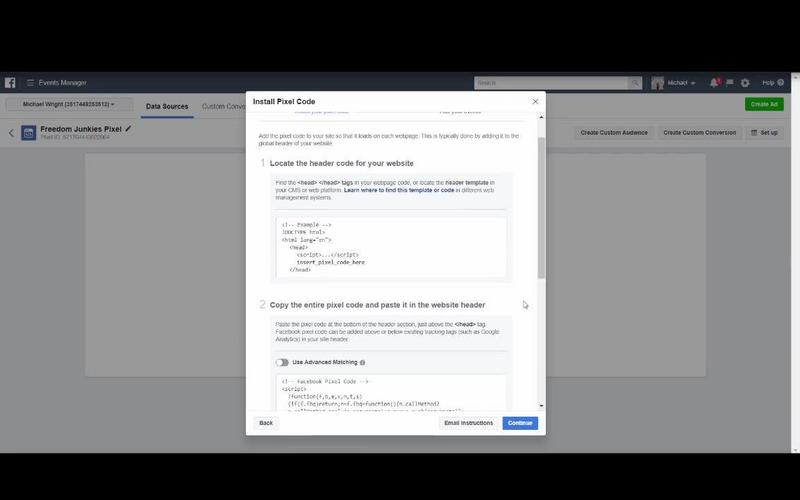Open the notifications bell icon
Viewport: 800px width, 500px height.
pyautogui.click(x=714, y=83)
